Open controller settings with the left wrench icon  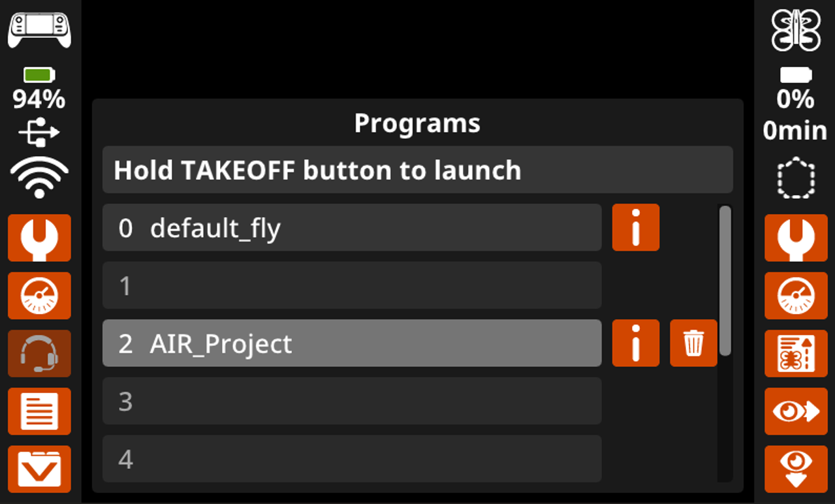click(x=39, y=238)
